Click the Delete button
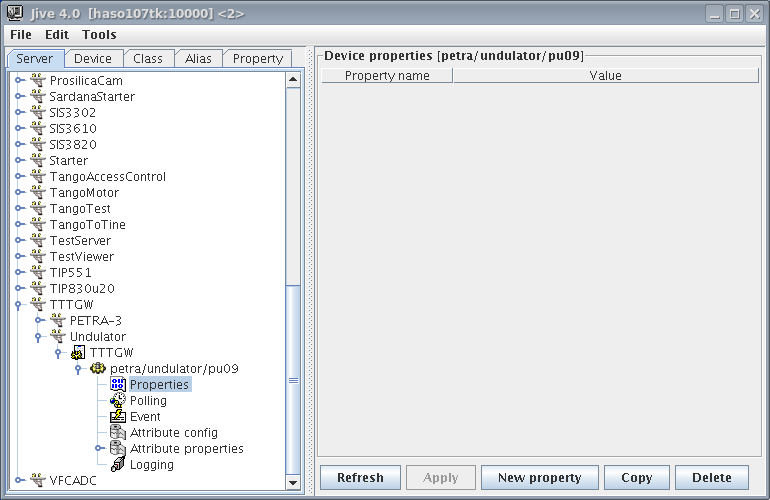Screen dimensions: 770x500 pos(712,477)
